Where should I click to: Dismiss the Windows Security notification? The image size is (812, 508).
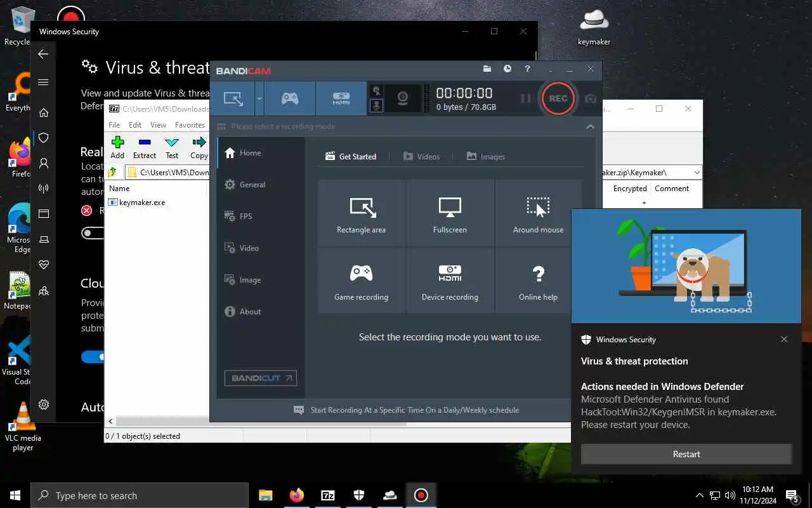pyautogui.click(x=784, y=339)
